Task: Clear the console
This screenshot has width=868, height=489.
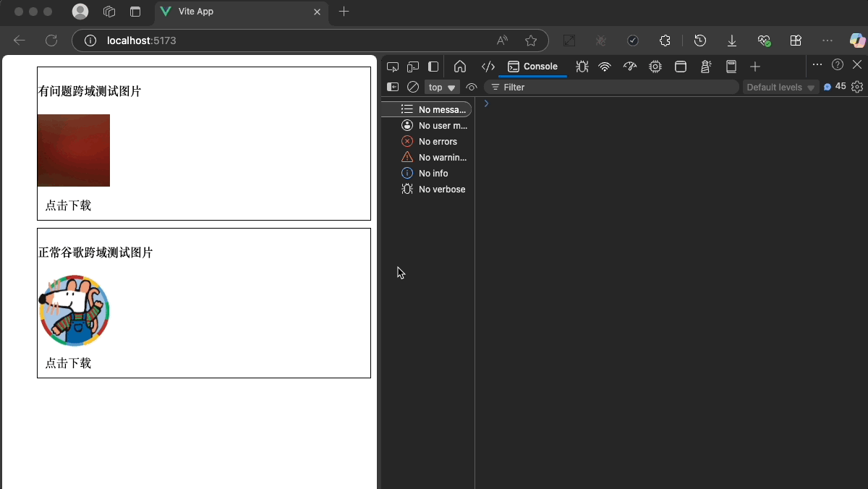Action: (413, 87)
